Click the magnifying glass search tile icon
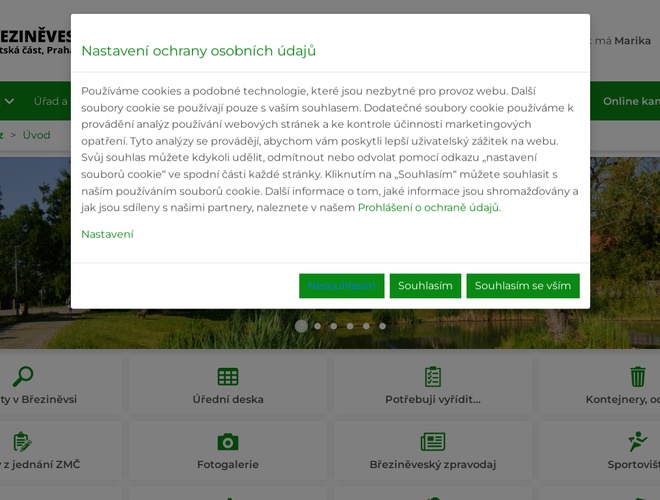Viewport: 660px width, 500px height. point(22,377)
